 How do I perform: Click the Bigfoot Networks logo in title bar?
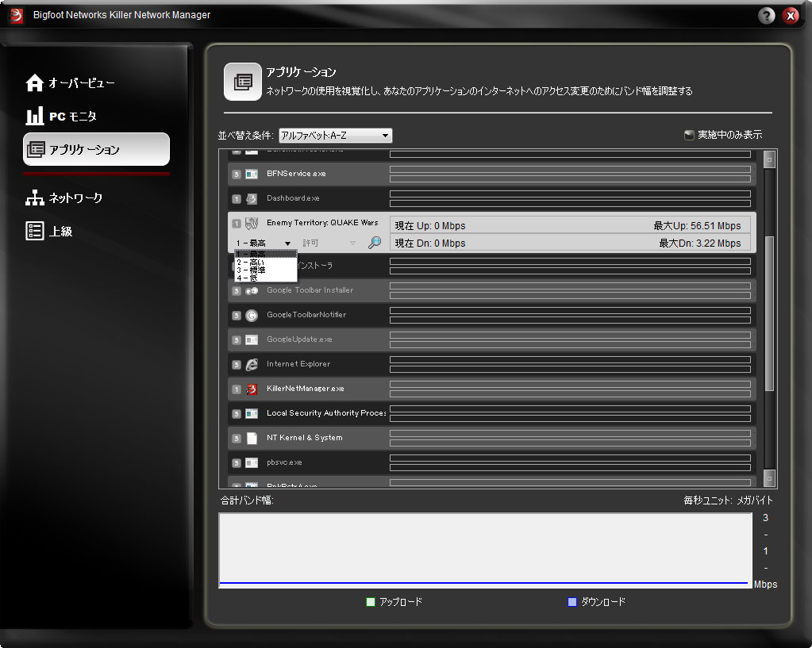pyautogui.click(x=17, y=16)
